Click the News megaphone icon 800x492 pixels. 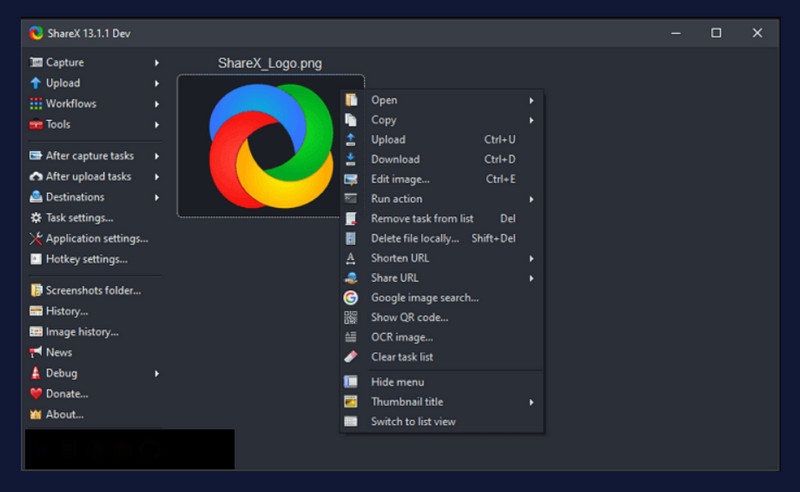pyautogui.click(x=36, y=352)
